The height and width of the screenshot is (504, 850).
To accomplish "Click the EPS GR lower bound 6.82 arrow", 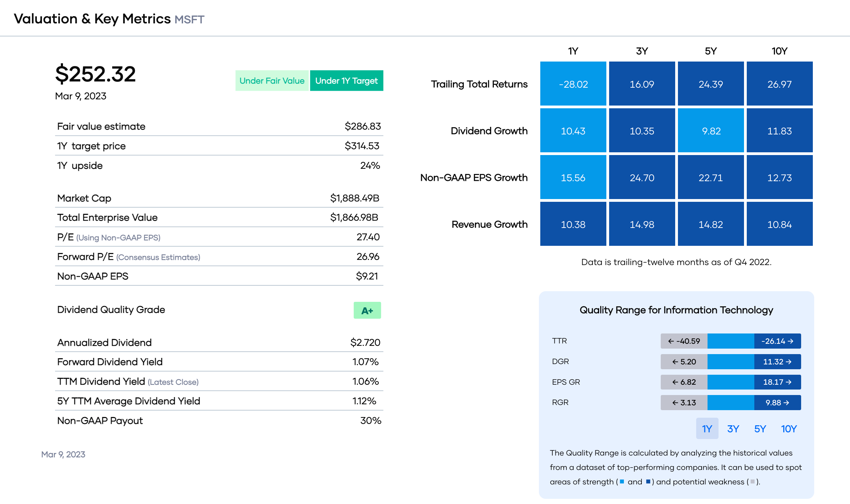I will coord(684,382).
